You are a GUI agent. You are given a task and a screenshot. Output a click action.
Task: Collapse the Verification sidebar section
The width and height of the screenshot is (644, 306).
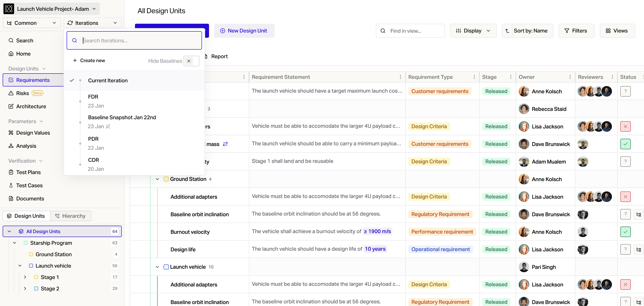(41, 161)
